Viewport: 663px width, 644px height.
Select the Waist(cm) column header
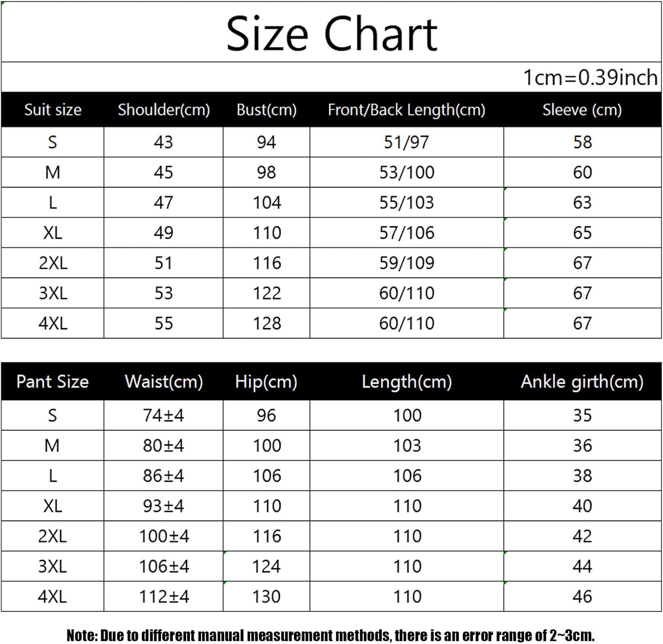coord(164,381)
